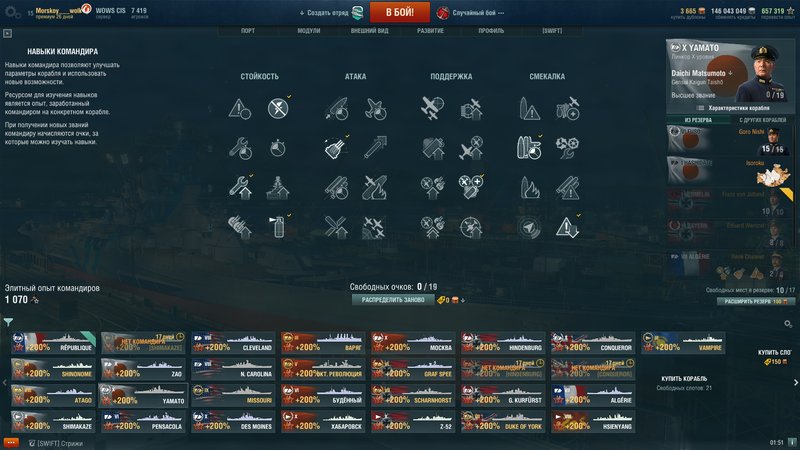Screen dimensions: 800x450
Task: Select the fire extinguisher skill icon
Action: (x=278, y=227)
